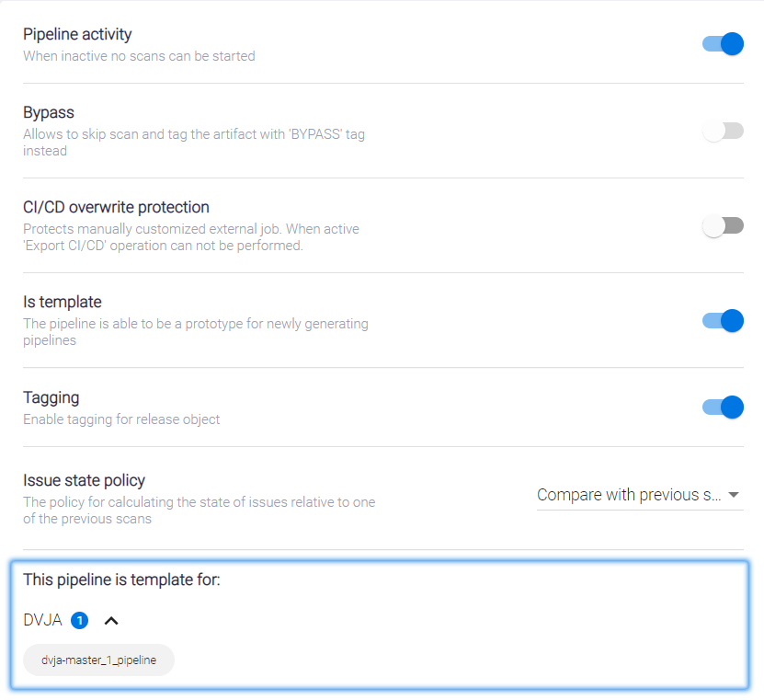The image size is (764, 700).
Task: Turn on CI/CD overwrite protection
Action: click(723, 226)
